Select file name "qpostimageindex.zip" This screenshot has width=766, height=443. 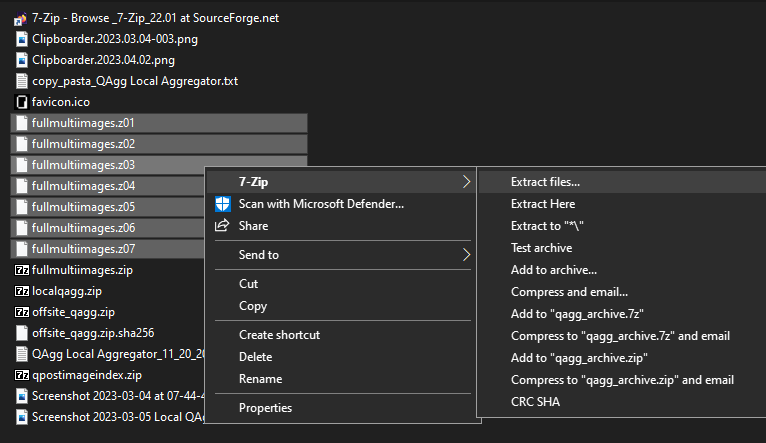(x=87, y=375)
